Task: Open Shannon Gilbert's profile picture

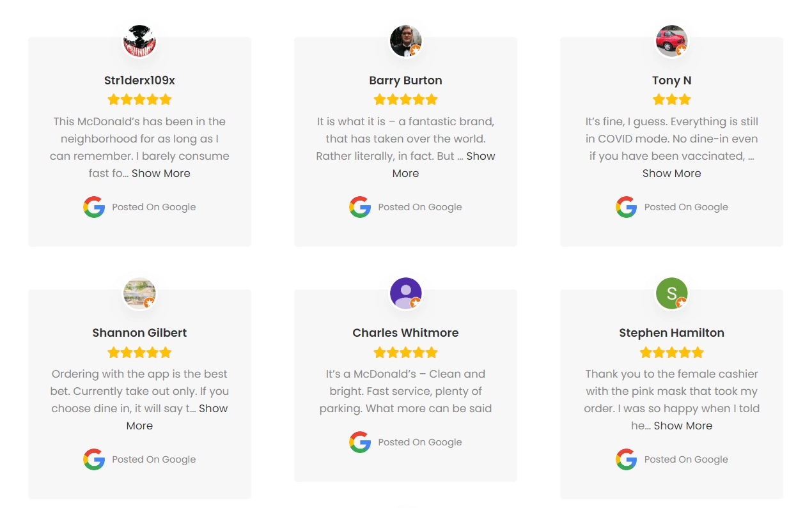Action: pyautogui.click(x=139, y=293)
